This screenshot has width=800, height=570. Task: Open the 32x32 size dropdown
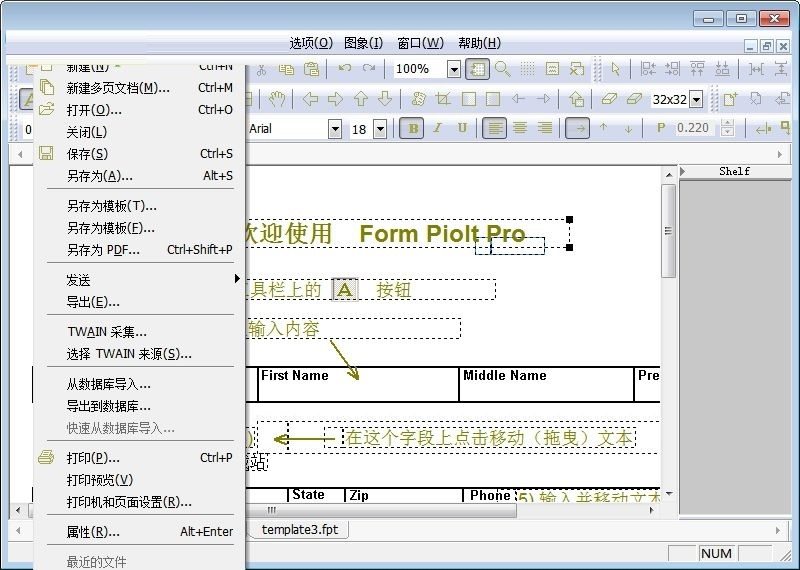tap(696, 99)
